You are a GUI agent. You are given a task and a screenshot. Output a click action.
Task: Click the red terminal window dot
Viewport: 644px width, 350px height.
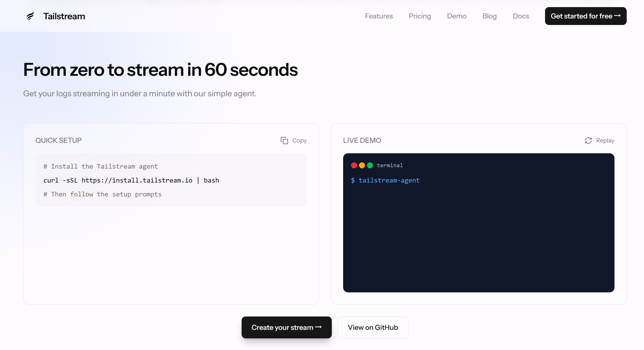(354, 165)
